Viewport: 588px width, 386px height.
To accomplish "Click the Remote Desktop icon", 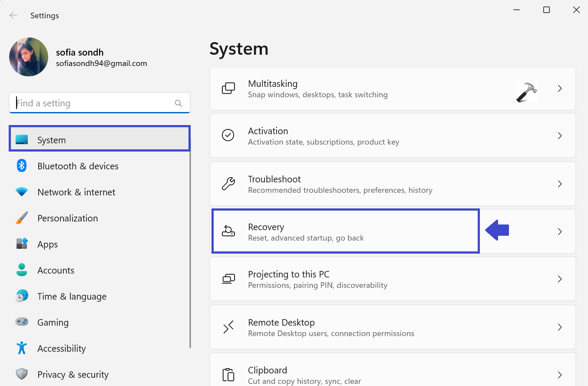I will (228, 327).
